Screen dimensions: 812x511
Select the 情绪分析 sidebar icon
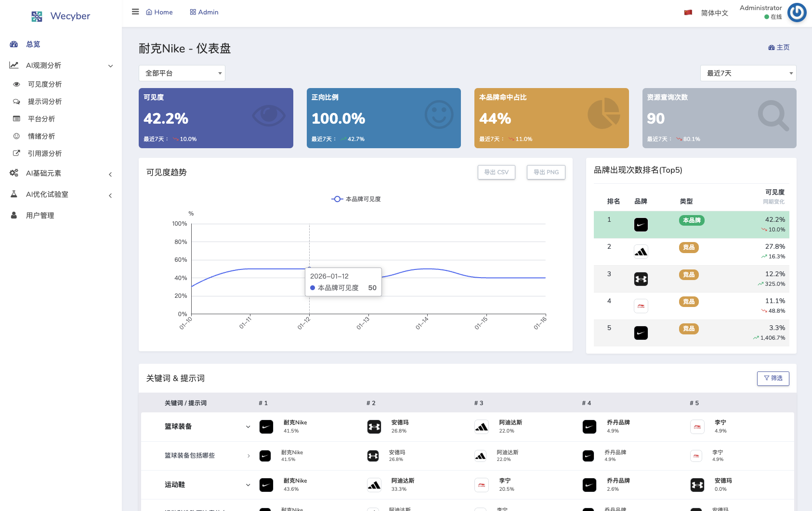(x=16, y=136)
